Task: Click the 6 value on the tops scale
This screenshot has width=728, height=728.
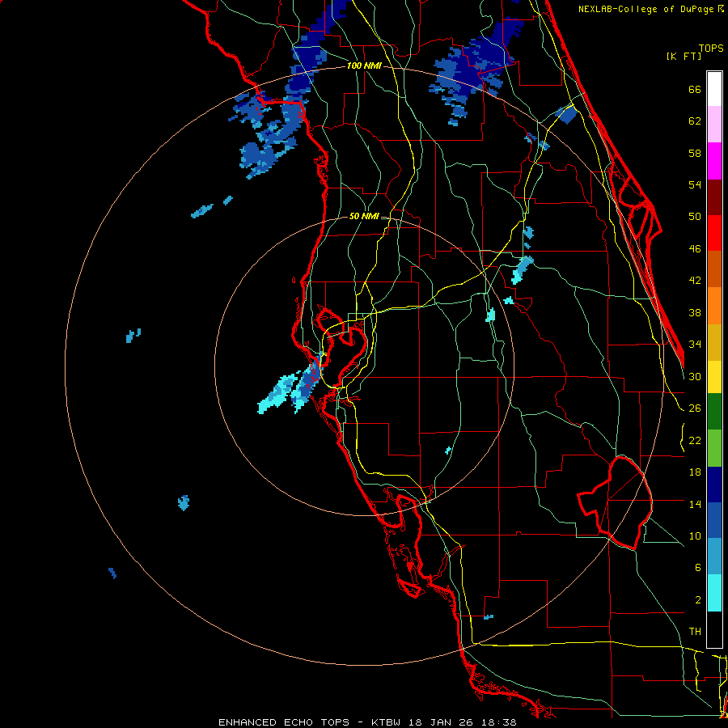Action: 698,568
